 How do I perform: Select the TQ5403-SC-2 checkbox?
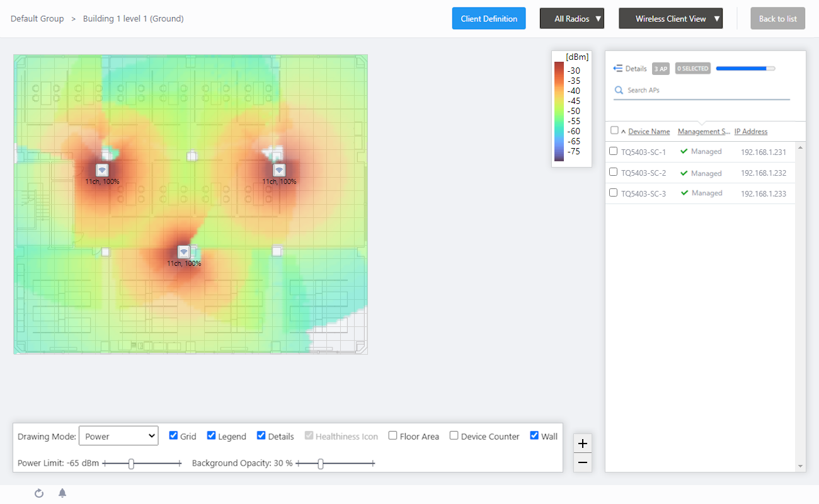coord(614,172)
